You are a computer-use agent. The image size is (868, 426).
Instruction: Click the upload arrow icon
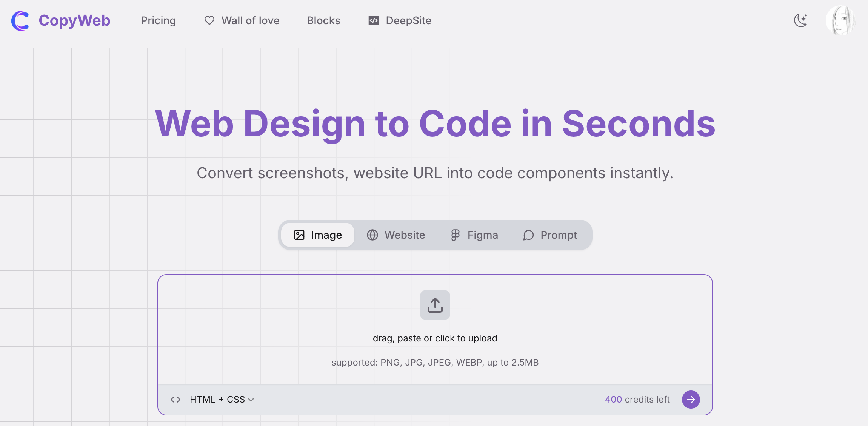click(x=435, y=305)
